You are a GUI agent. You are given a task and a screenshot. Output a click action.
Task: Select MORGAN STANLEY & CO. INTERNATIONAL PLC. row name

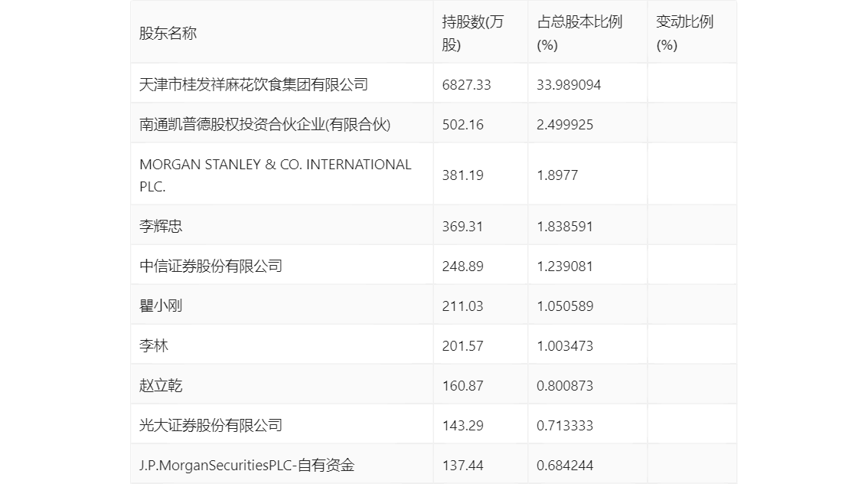(x=275, y=175)
